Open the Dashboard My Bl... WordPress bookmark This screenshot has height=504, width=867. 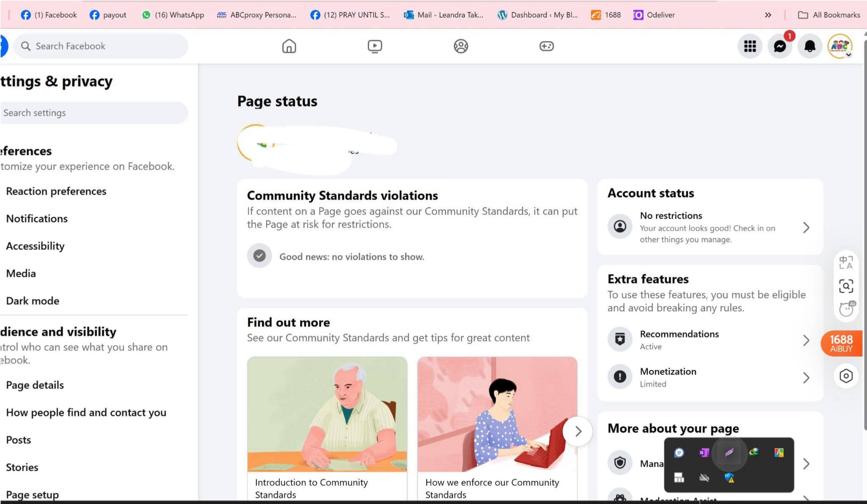click(538, 15)
